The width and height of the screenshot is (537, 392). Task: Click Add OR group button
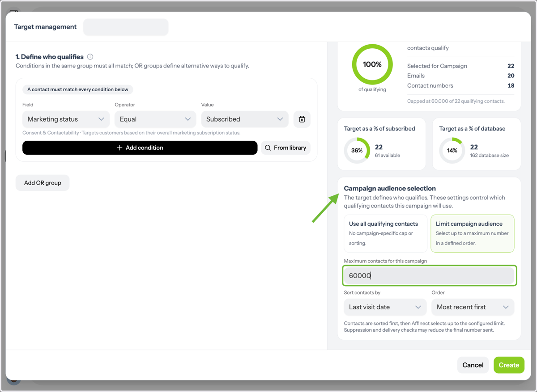pos(43,183)
